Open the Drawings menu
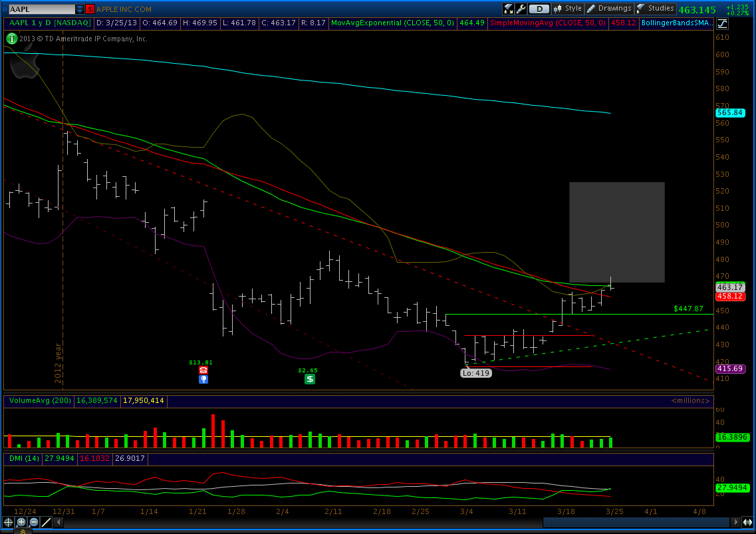756x534 pixels. pyautogui.click(x=609, y=8)
